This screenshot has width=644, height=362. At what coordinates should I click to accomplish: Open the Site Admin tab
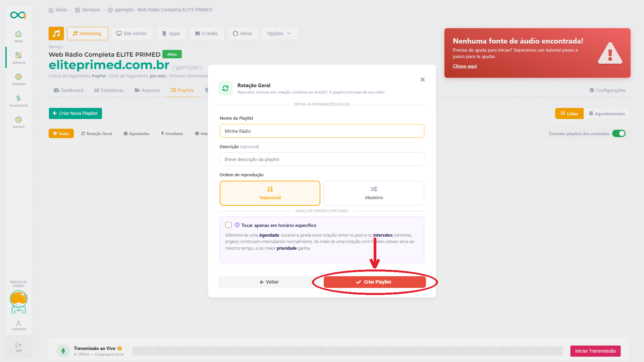131,34
